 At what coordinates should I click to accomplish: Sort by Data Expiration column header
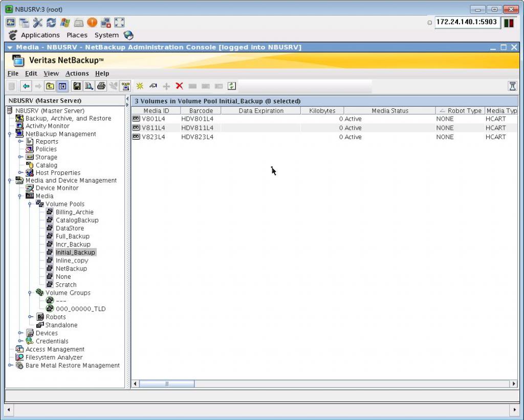pyautogui.click(x=261, y=110)
